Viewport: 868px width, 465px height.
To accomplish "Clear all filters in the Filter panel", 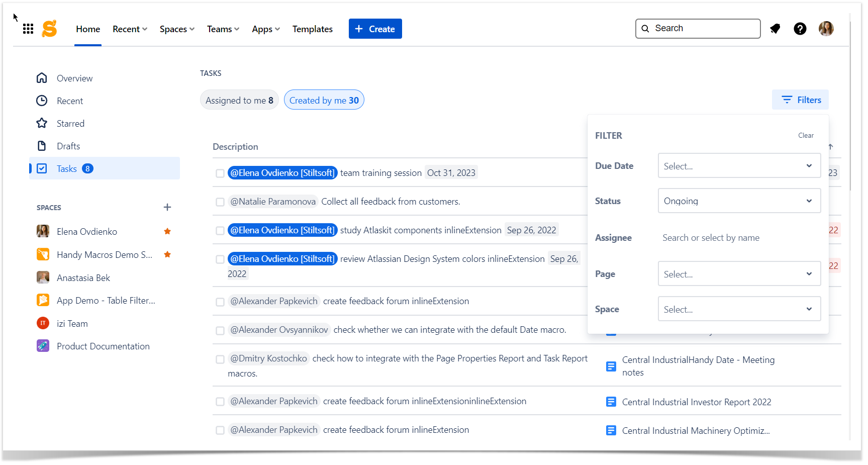I will pos(806,135).
